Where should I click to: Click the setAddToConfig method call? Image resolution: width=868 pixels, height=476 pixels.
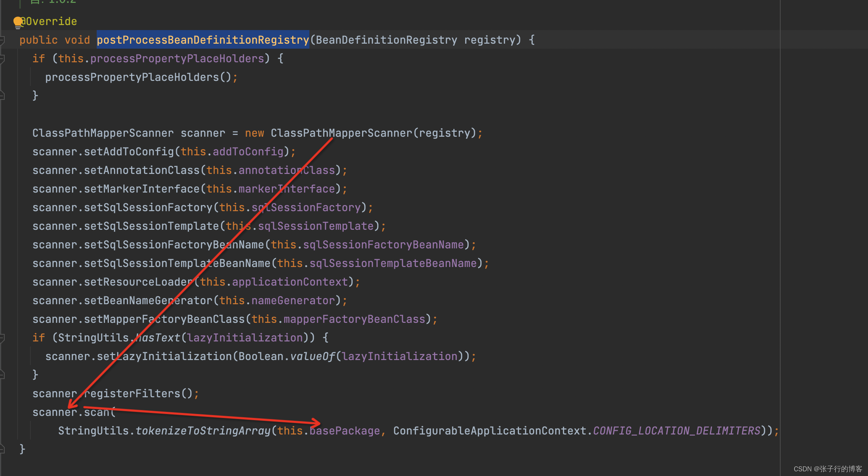129,152
